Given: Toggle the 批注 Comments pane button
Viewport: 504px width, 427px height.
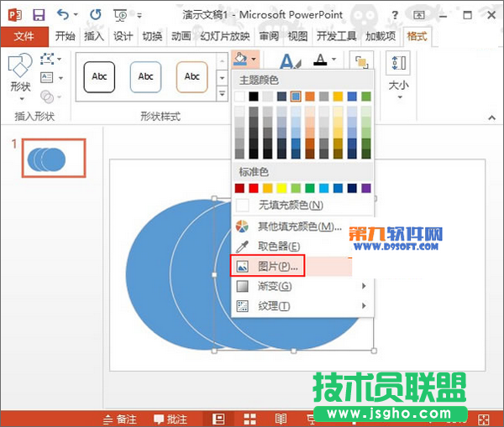Looking at the screenshot, I should point(171,419).
